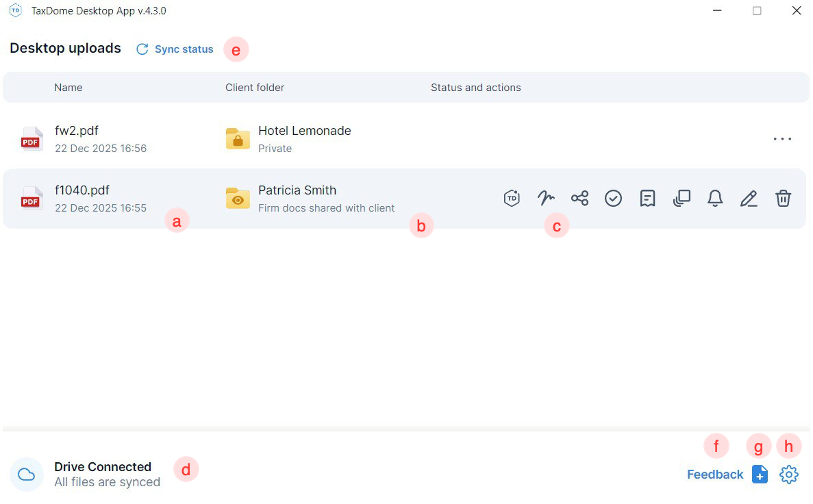Request a signature on f1040.pdf

tap(546, 199)
